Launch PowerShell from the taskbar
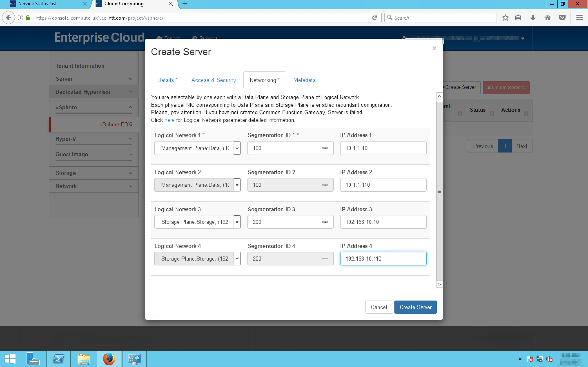Viewport: 588px width, 367px height. click(58, 359)
